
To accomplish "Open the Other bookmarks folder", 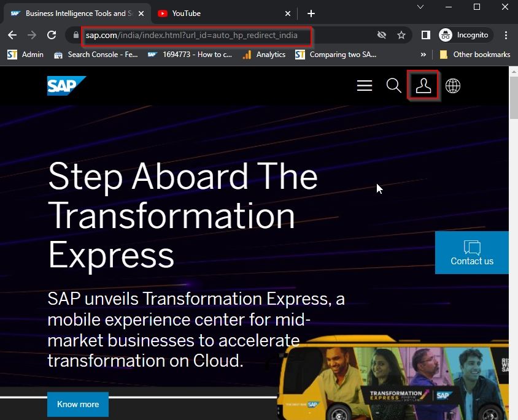I will click(475, 55).
